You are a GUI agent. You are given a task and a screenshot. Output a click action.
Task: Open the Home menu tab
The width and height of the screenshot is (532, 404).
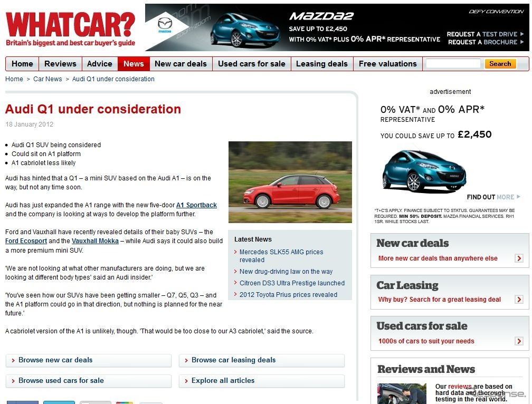point(22,64)
